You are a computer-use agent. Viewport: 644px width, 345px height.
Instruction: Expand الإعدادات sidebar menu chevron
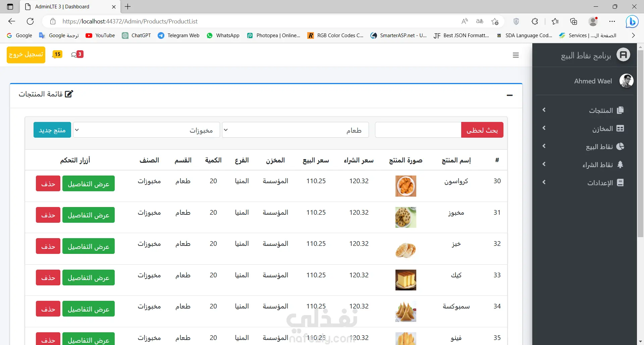[x=544, y=182]
